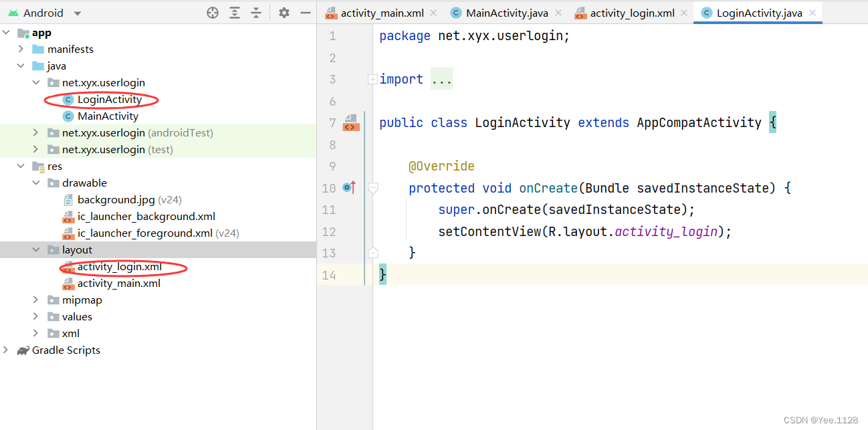Screen dimensions: 868x430
Task: Close the MainActivity.java tab
Action: pyautogui.click(x=558, y=13)
